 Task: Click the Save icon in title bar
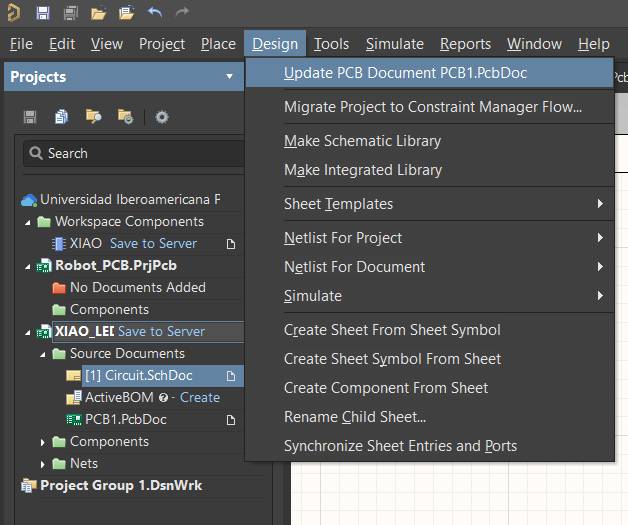42,13
